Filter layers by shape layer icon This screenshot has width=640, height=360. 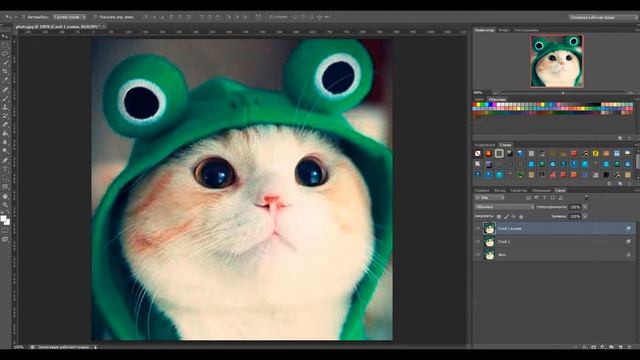pyautogui.click(x=553, y=198)
